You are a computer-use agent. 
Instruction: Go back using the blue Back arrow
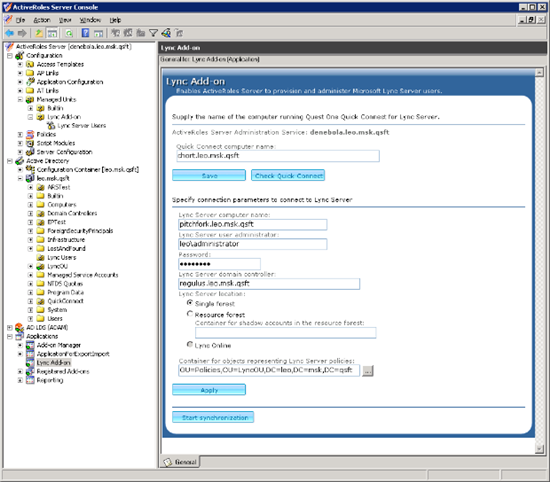(x=9, y=33)
